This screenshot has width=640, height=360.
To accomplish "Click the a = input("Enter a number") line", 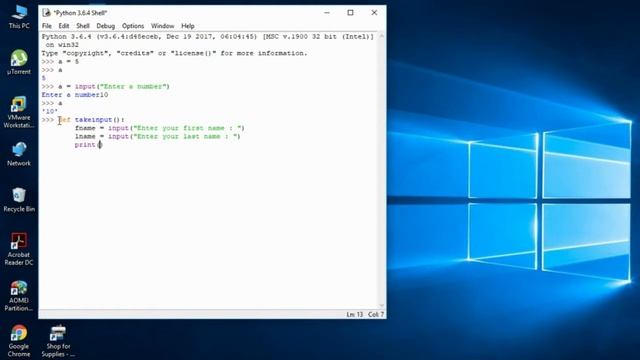I will click(105, 87).
